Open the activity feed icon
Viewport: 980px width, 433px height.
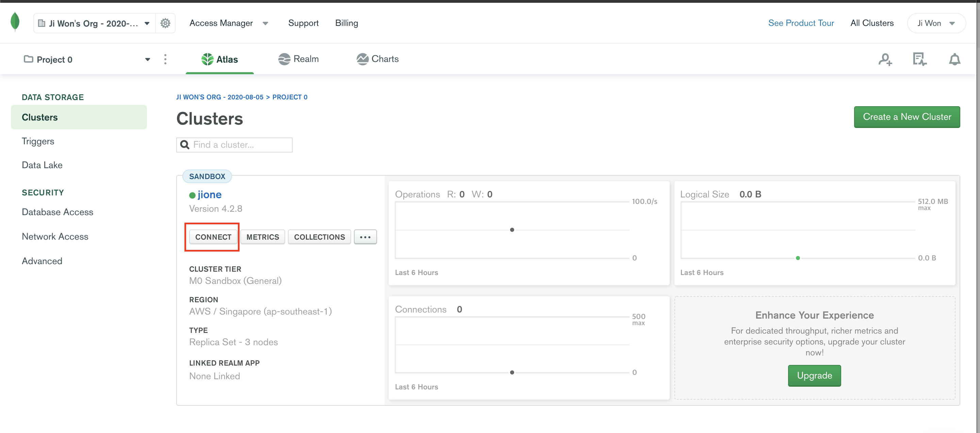919,59
